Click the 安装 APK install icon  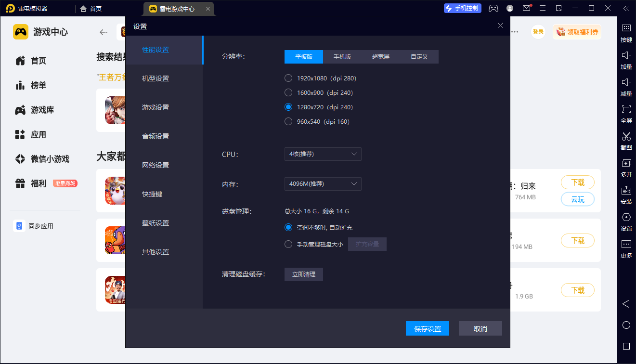[626, 191]
